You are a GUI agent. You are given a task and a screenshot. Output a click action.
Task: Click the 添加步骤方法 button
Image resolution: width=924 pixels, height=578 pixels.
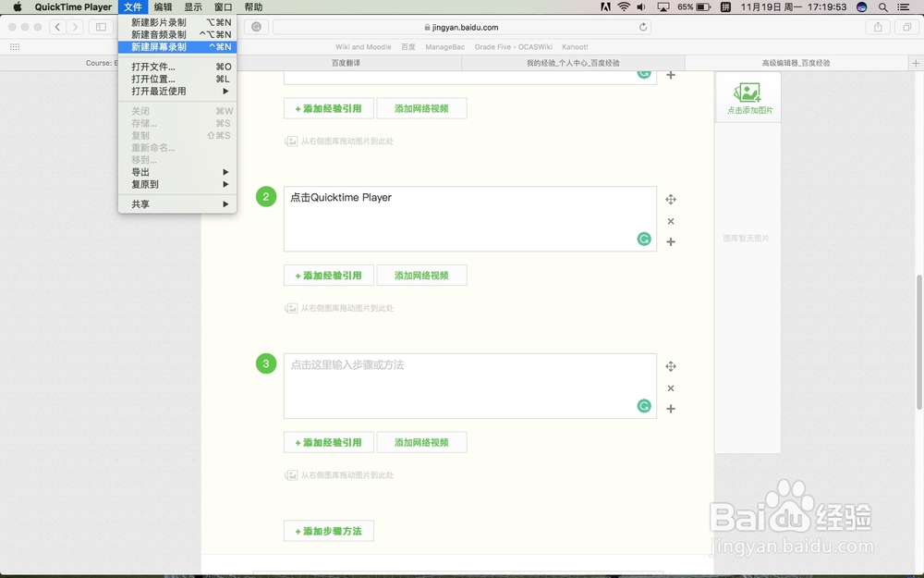[x=329, y=531]
